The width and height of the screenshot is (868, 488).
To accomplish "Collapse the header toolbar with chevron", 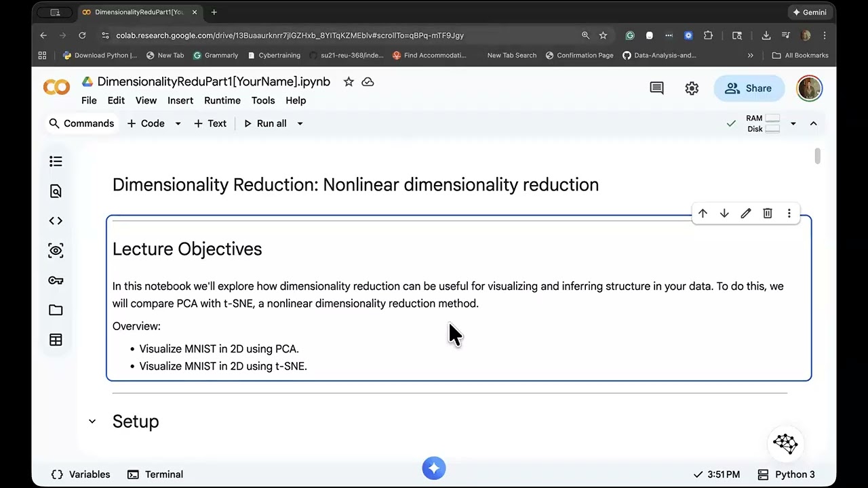I will pos(814,123).
